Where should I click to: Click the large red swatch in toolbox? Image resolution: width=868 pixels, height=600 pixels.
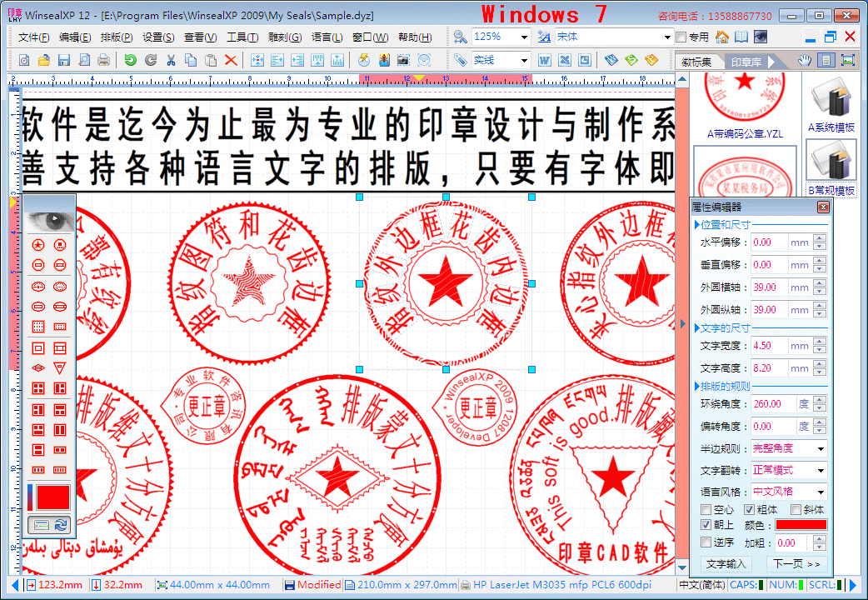coord(53,497)
